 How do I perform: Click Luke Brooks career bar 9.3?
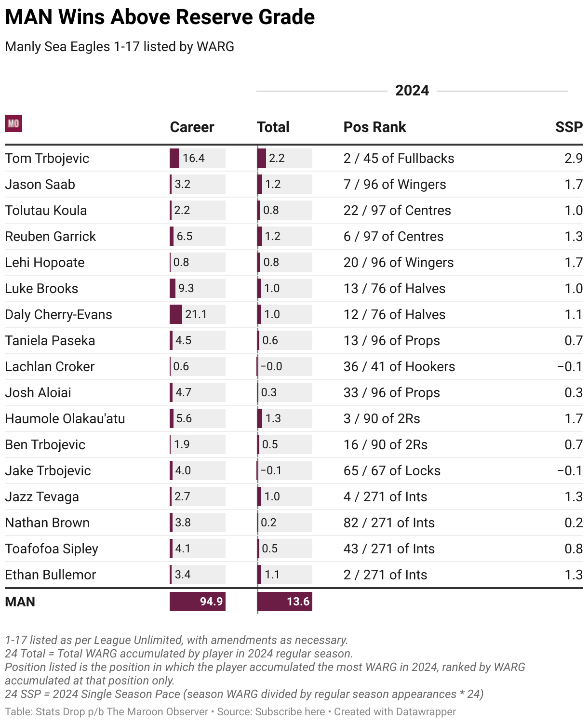(198, 288)
